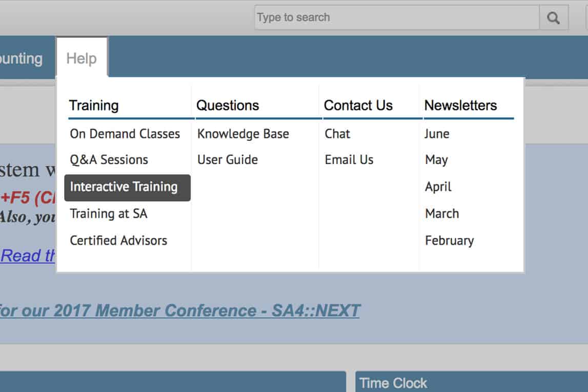Open Training at SA
The width and height of the screenshot is (588, 392).
(108, 214)
